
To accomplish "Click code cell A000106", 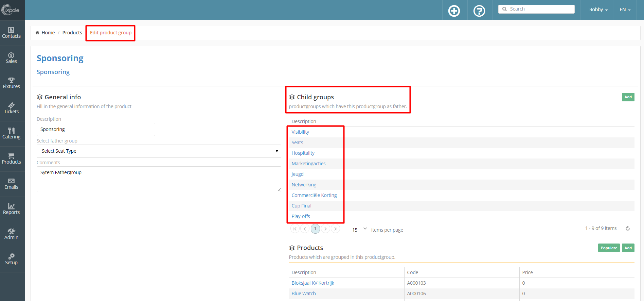I will pos(416,294).
